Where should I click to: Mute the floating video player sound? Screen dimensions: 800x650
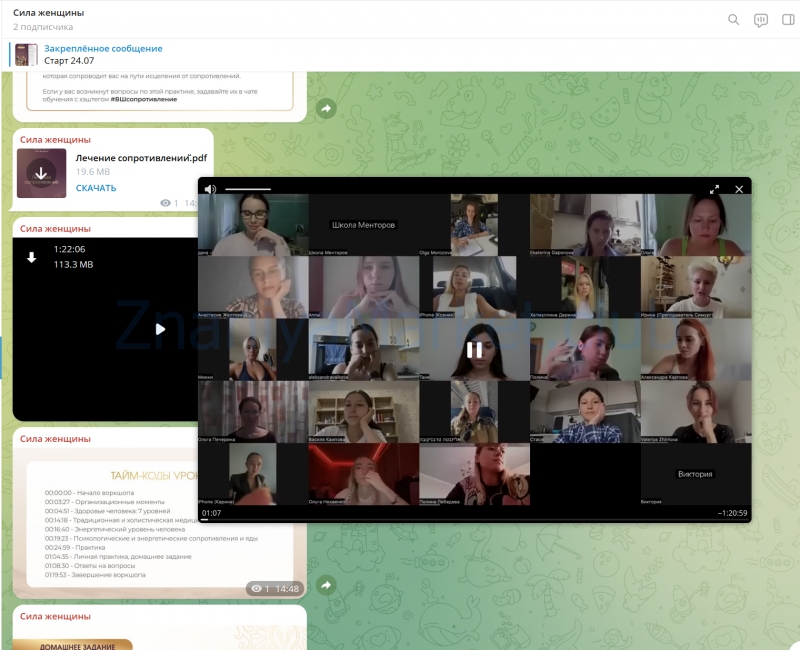(210, 189)
